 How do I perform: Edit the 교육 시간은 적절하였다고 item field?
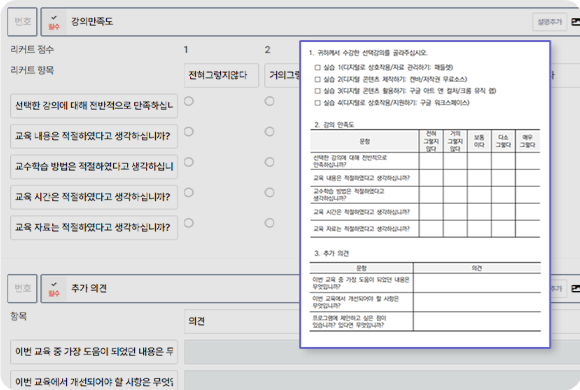pyautogui.click(x=94, y=197)
